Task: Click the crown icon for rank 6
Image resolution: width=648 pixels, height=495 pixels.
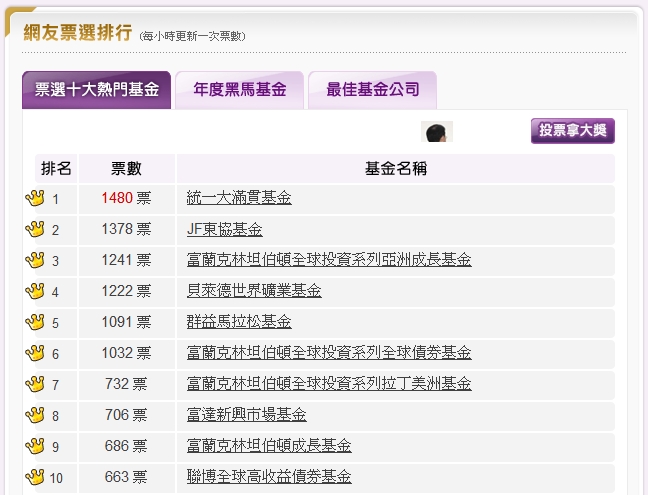Action: 35,353
